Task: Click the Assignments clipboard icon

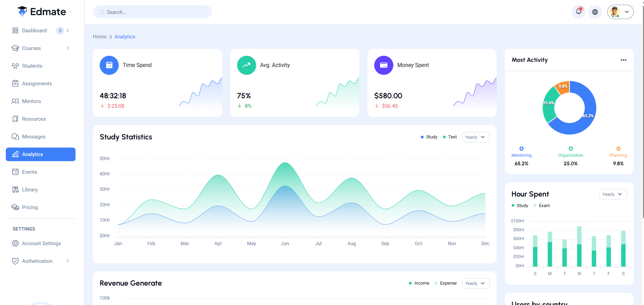Action: pos(15,84)
